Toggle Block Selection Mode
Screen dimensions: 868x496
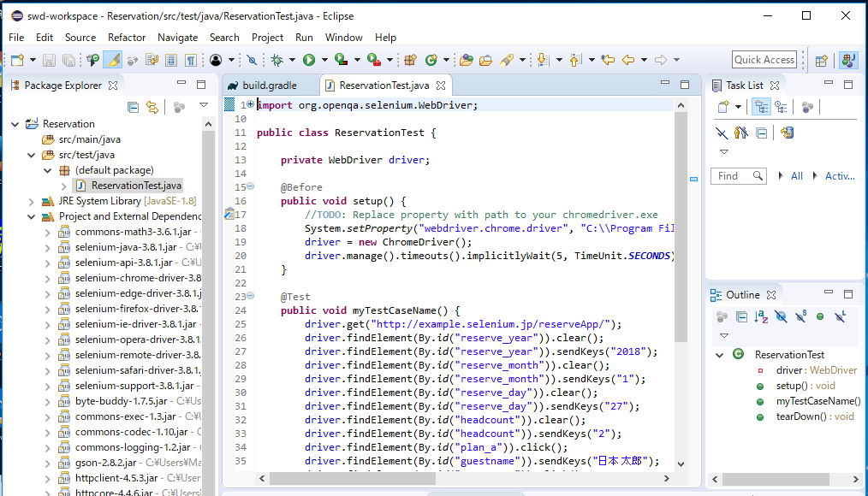171,60
